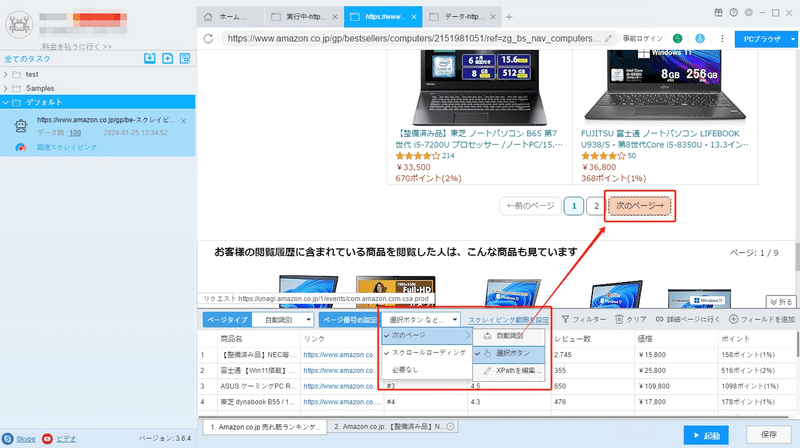Click the 事前ログイン button

pos(643,38)
